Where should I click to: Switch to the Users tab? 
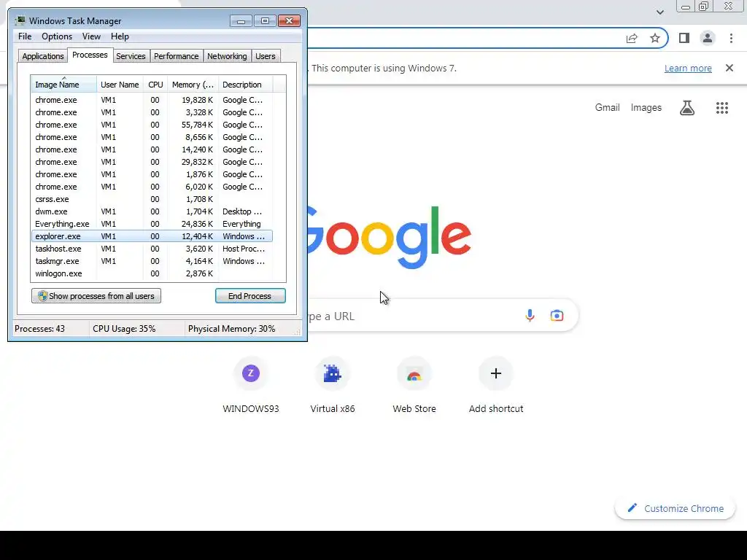(266, 56)
